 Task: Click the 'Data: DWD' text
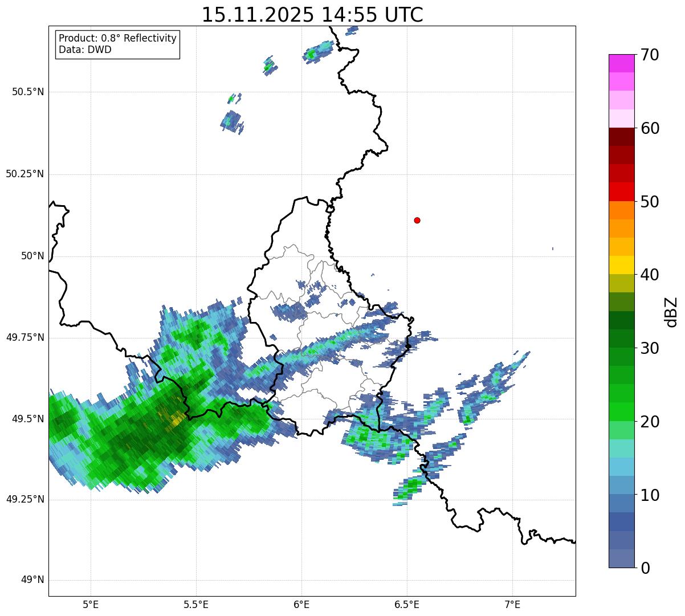(85, 50)
